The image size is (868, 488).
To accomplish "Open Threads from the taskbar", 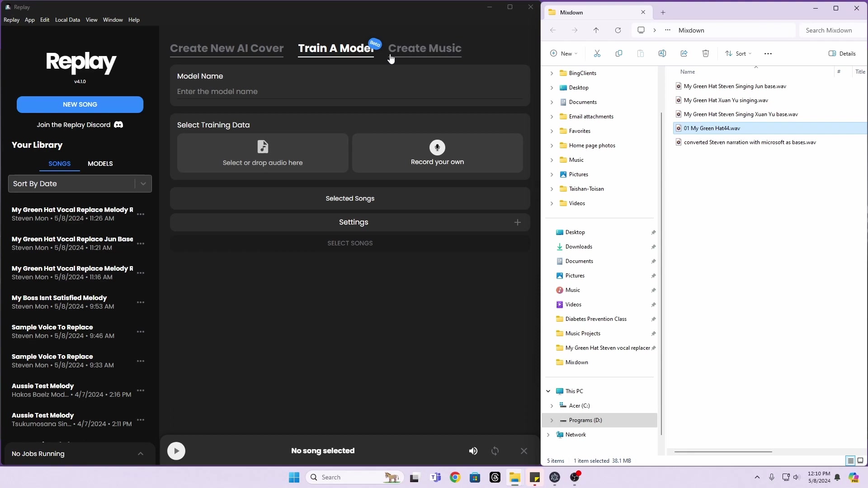I will click(495, 477).
